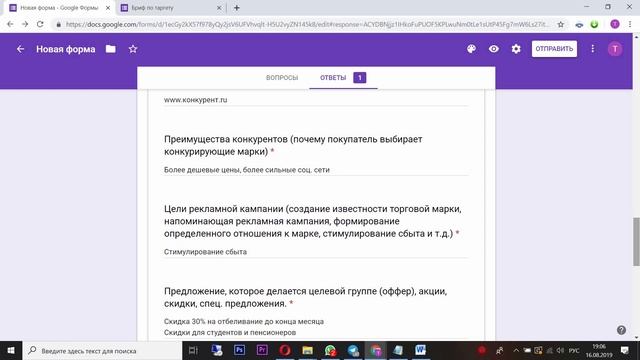Open Windows notification center

(624, 351)
